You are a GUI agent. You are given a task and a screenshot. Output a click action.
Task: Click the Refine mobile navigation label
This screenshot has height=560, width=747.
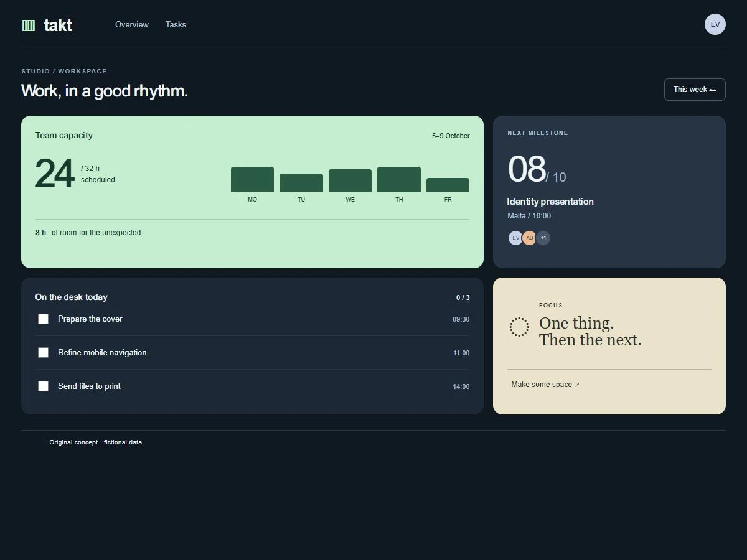102,352
